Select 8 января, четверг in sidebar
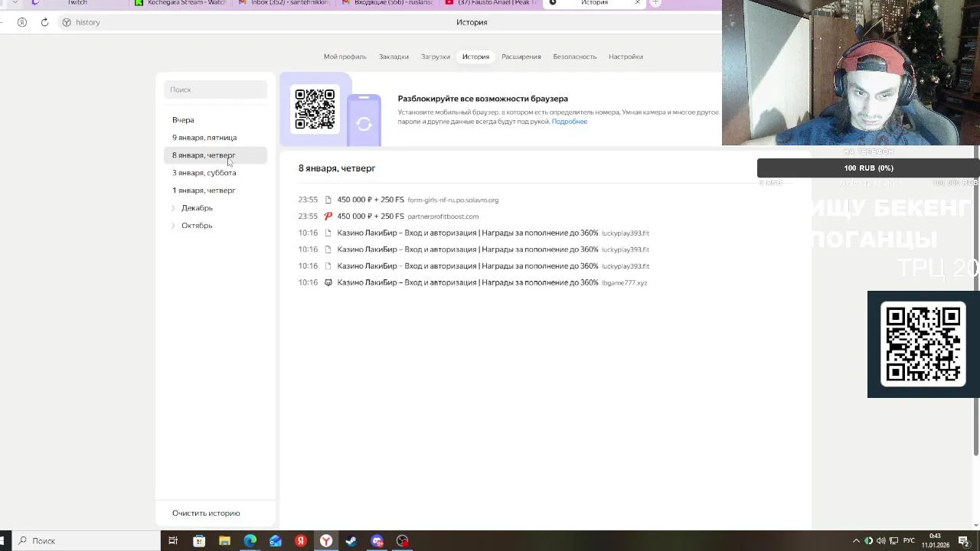Screen dimensions: 980x551 tap(215, 155)
